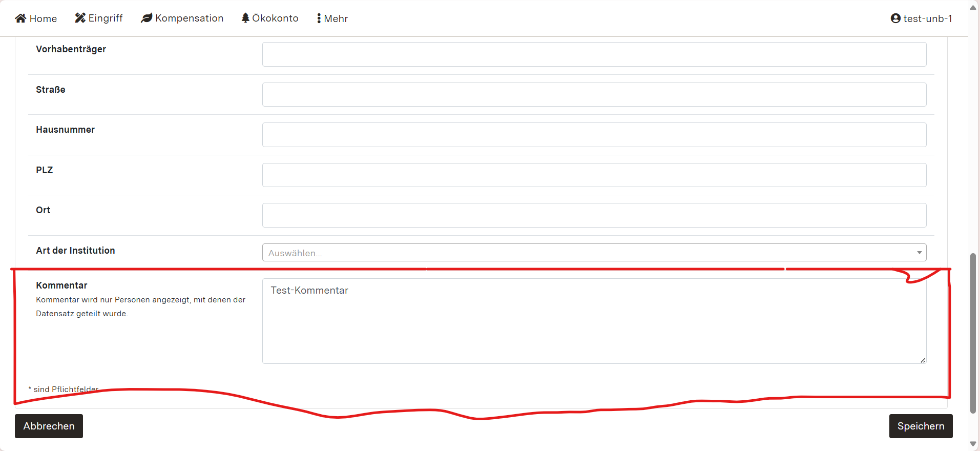The width and height of the screenshot is (980, 451).
Task: Click the dropdown arrow for Art der Institution
Action: click(919, 253)
